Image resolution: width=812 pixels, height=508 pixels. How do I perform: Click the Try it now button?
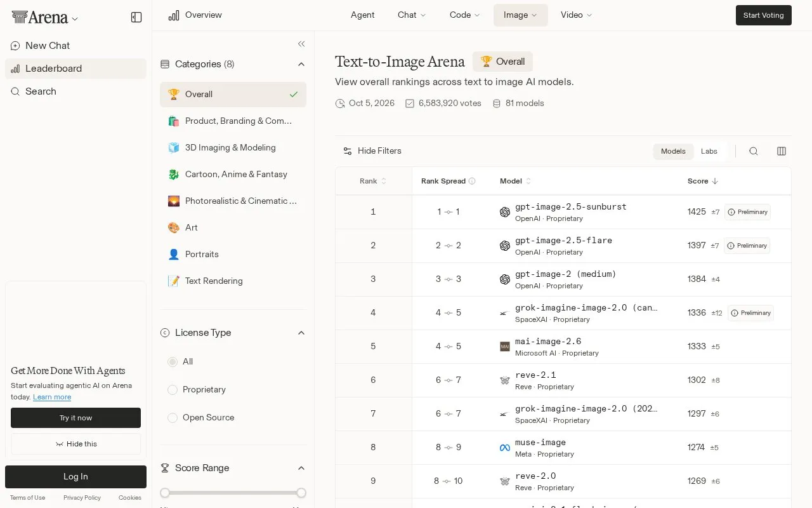(x=75, y=418)
